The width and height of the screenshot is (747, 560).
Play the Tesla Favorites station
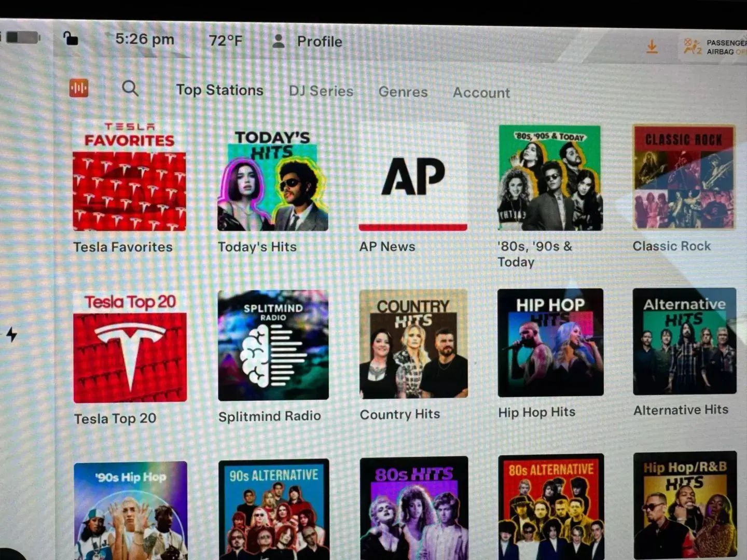(x=129, y=177)
